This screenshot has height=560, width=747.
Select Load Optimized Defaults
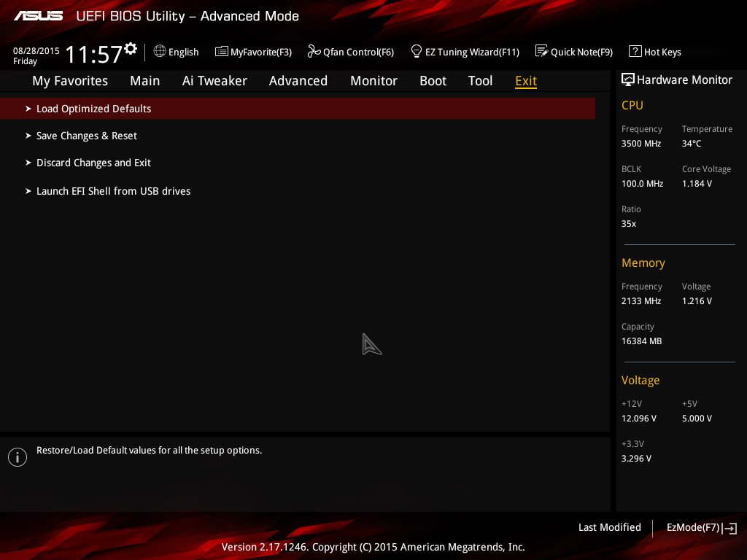(x=298, y=109)
